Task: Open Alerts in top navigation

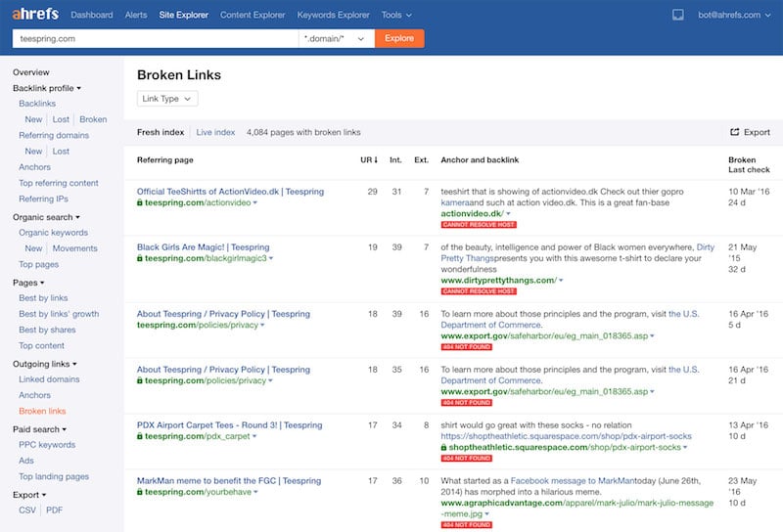Action: [136, 15]
